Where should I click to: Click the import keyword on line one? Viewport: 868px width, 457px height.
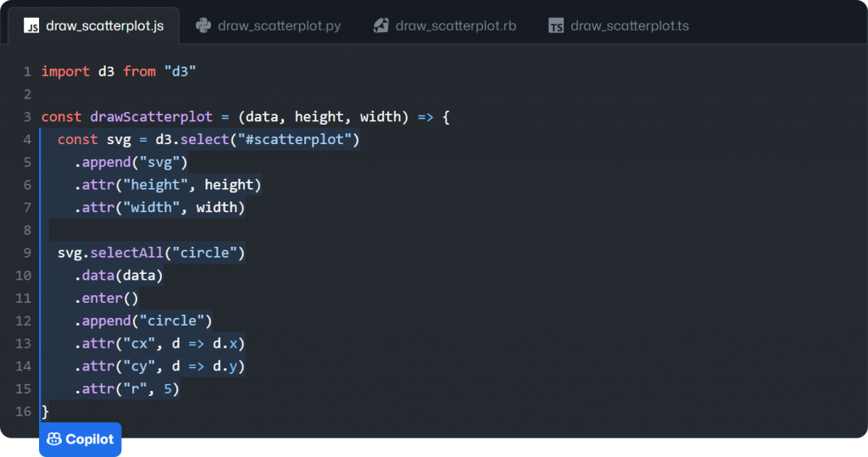[65, 71]
